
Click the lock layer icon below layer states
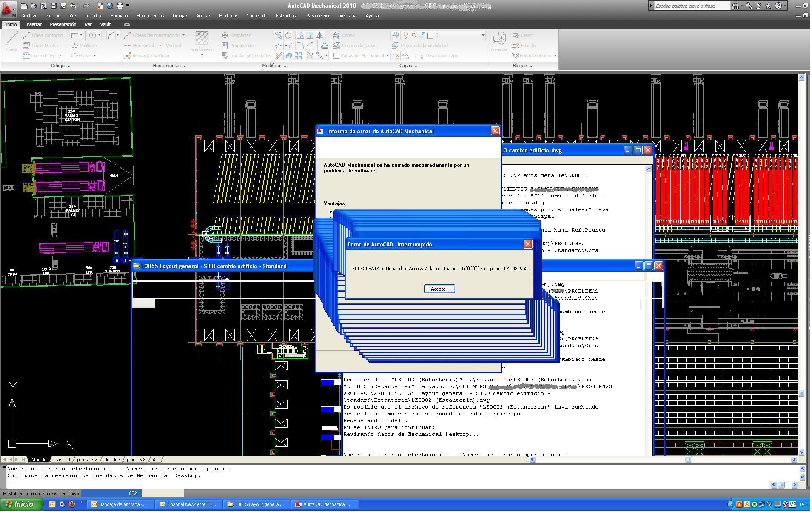coord(396,56)
